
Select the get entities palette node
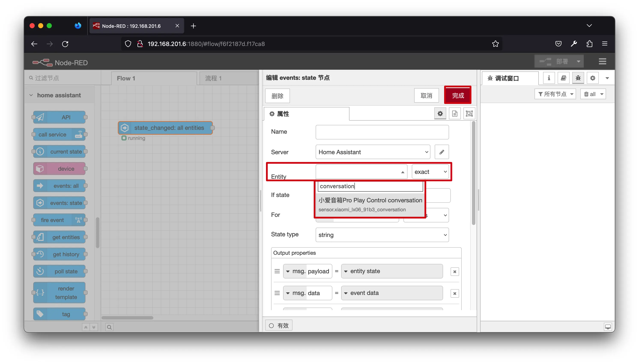click(x=59, y=237)
